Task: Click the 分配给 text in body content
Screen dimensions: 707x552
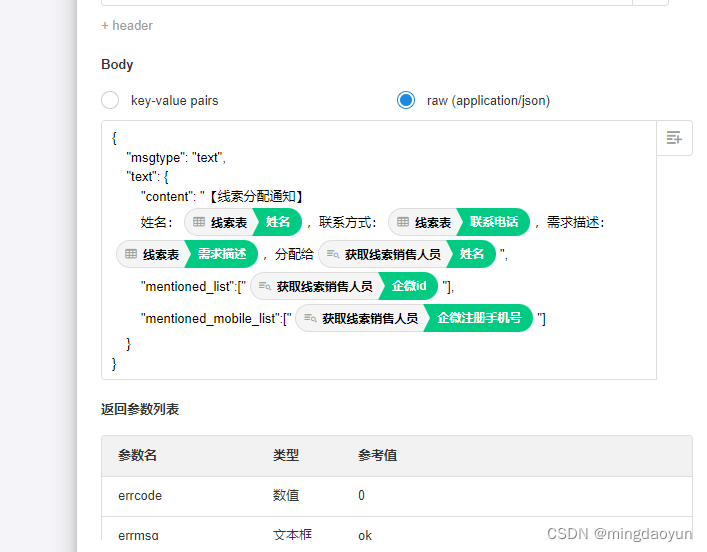Action: click(x=294, y=254)
